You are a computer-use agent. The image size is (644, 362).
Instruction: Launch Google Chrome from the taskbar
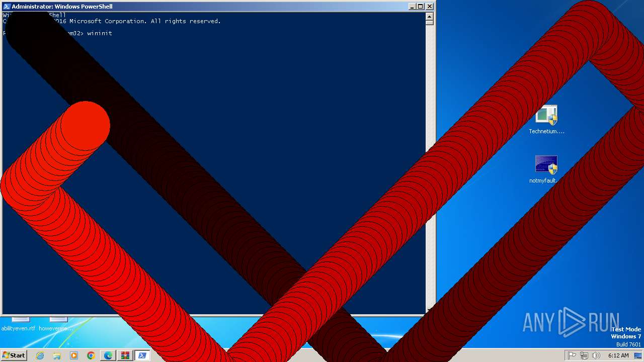[91, 355]
